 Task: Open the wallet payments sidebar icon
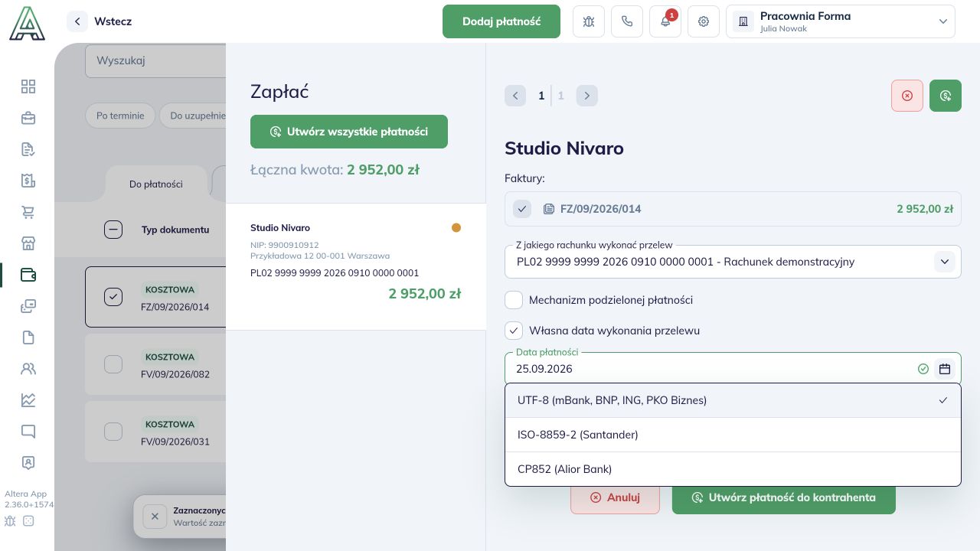coord(28,275)
